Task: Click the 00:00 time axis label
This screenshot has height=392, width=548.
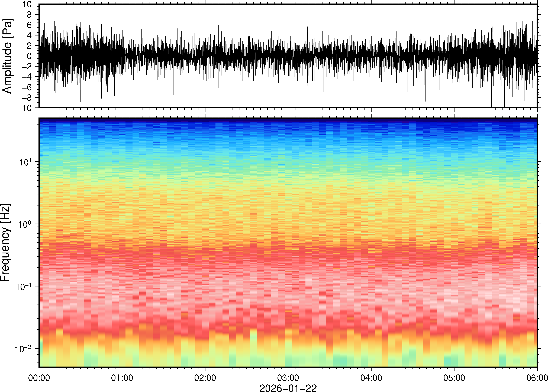Action: (x=39, y=378)
